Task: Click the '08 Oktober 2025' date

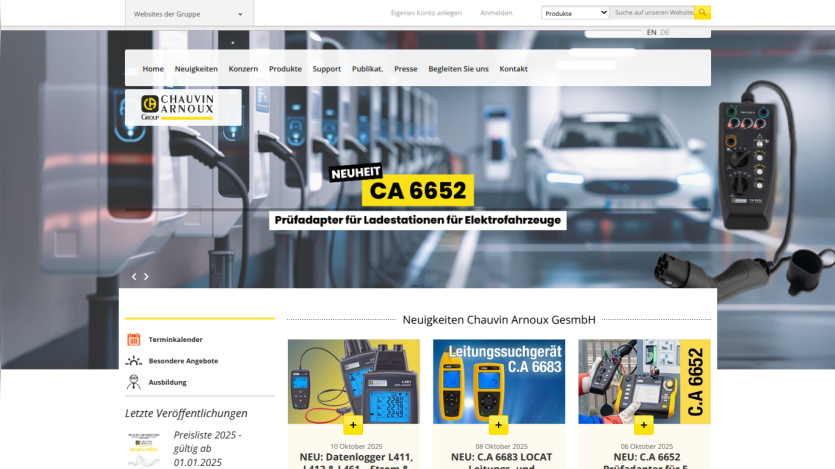Action: click(501, 447)
